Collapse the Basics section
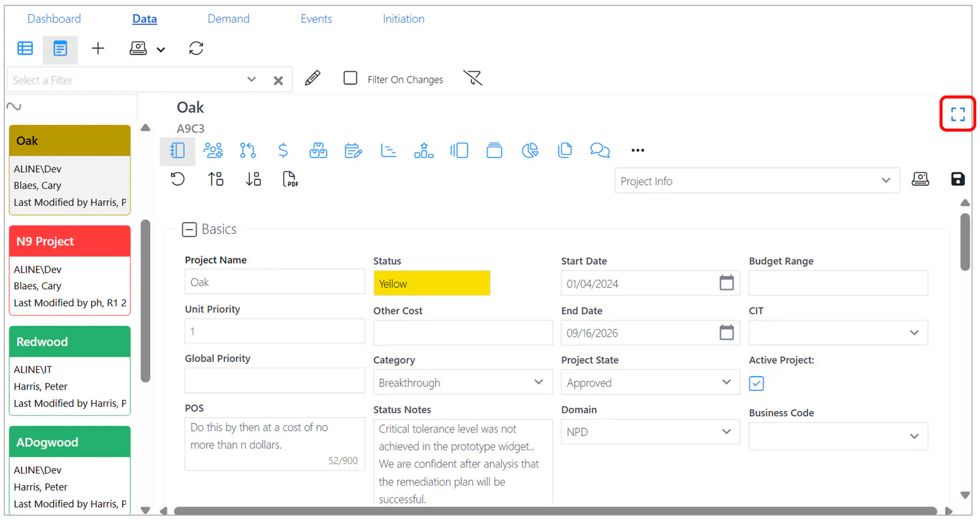 tap(189, 229)
